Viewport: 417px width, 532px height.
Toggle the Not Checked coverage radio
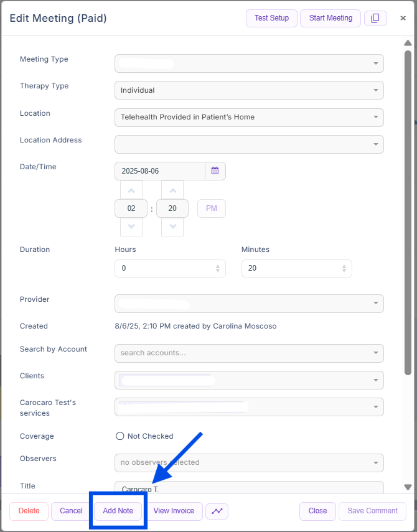point(120,436)
